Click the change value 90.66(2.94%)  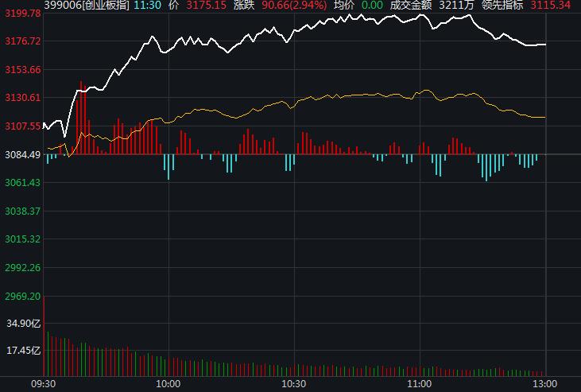[294, 5]
